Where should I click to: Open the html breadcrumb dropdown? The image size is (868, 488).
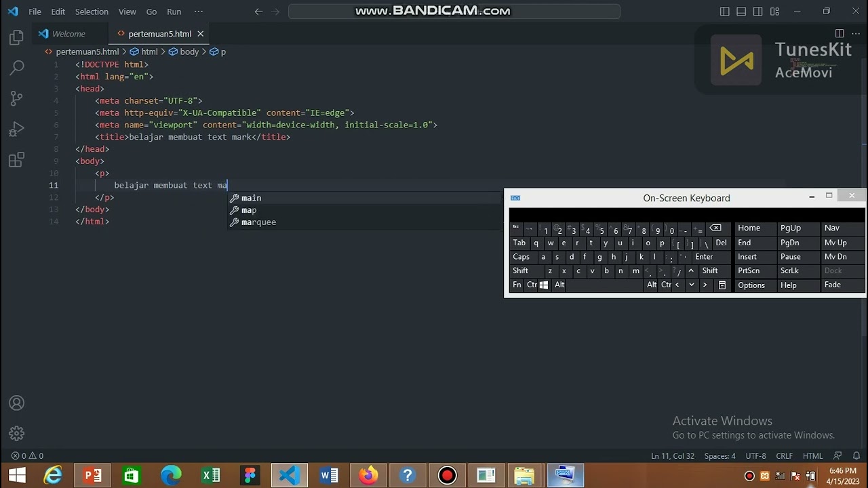pyautogui.click(x=144, y=52)
